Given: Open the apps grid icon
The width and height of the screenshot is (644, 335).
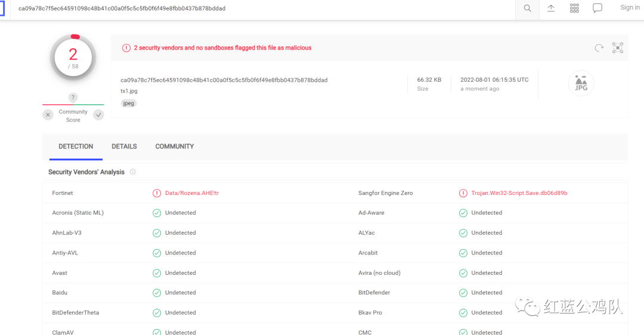Looking at the screenshot, I should click(x=574, y=8).
